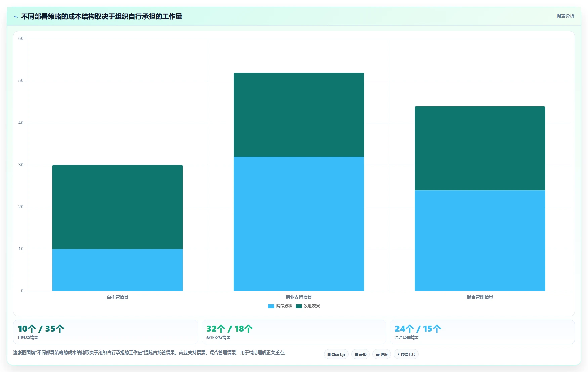The height and width of the screenshot is (372, 588).
Task: Click the 商业支持情景 x-axis label
Action: (x=299, y=297)
